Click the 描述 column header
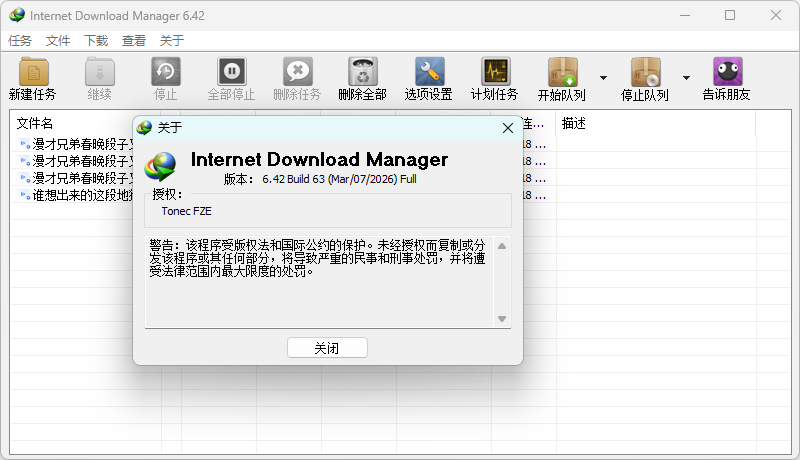Image resolution: width=800 pixels, height=460 pixels. [573, 123]
